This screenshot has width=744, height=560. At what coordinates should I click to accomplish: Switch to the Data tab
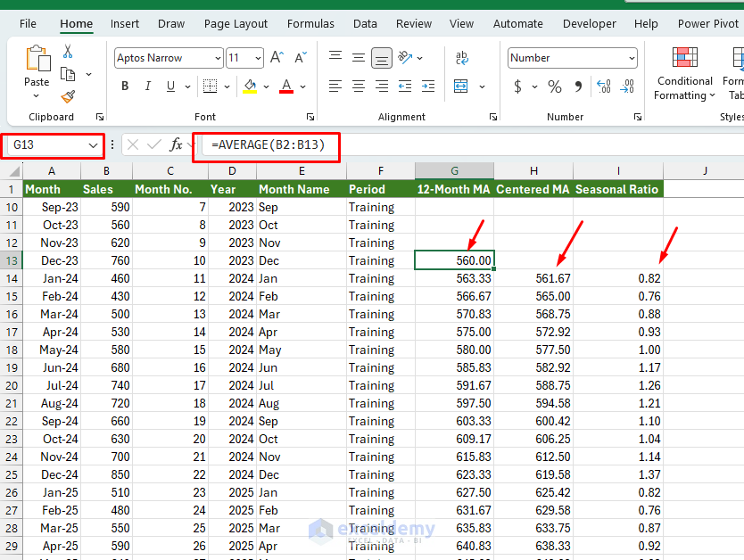coord(365,24)
